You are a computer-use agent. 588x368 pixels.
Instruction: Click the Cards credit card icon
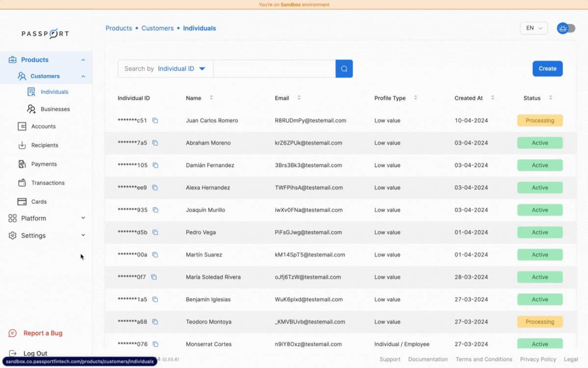coord(22,201)
